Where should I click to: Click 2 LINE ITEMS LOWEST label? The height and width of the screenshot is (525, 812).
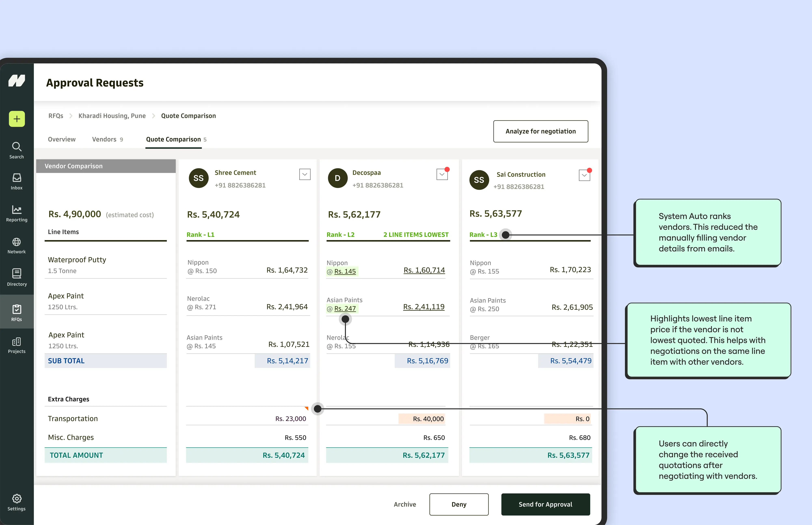click(x=416, y=234)
